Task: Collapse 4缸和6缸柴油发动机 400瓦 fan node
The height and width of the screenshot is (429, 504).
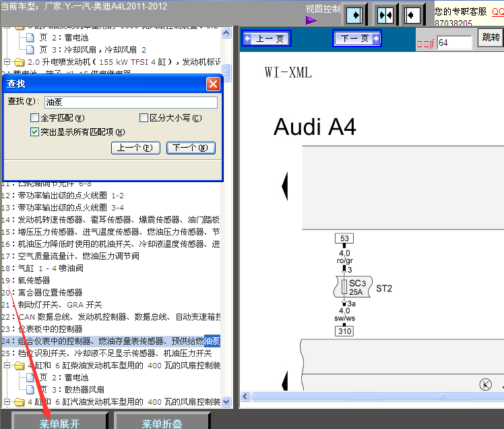Action: coord(7,366)
